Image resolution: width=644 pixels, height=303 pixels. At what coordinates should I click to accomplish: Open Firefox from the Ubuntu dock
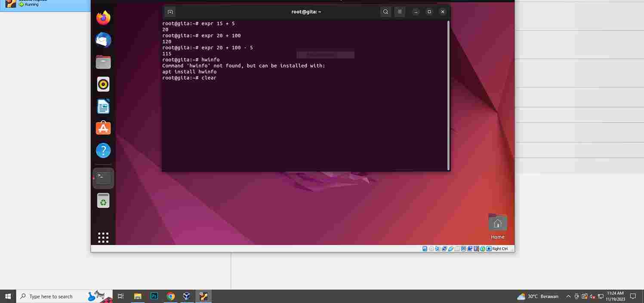click(x=103, y=18)
